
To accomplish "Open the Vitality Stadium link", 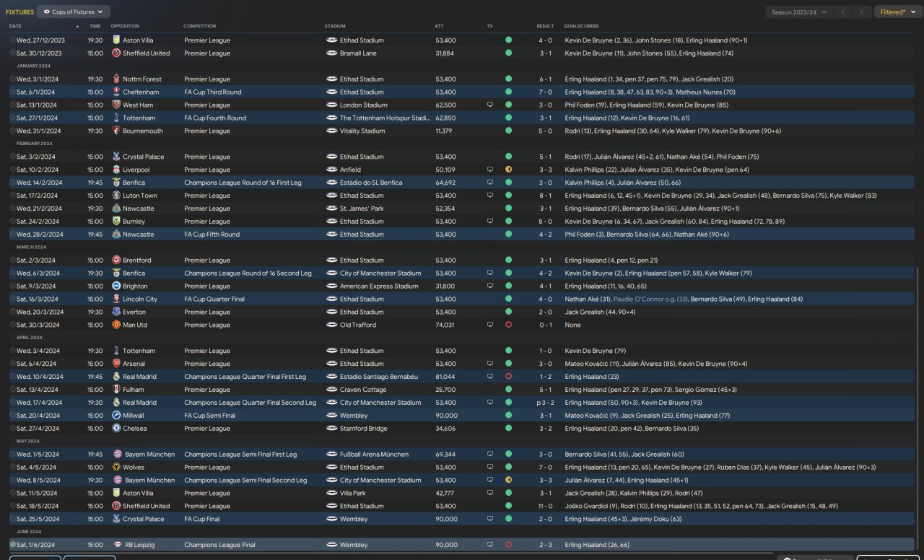I will (x=363, y=131).
